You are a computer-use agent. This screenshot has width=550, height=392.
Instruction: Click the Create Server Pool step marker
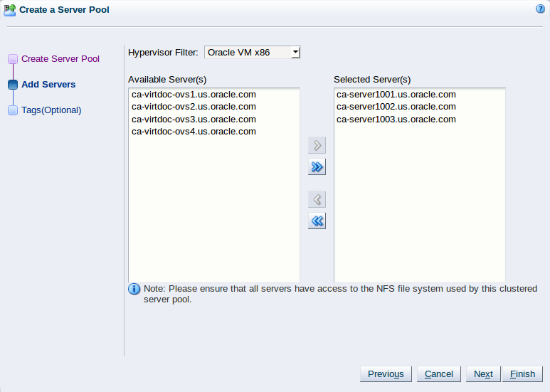(x=13, y=59)
